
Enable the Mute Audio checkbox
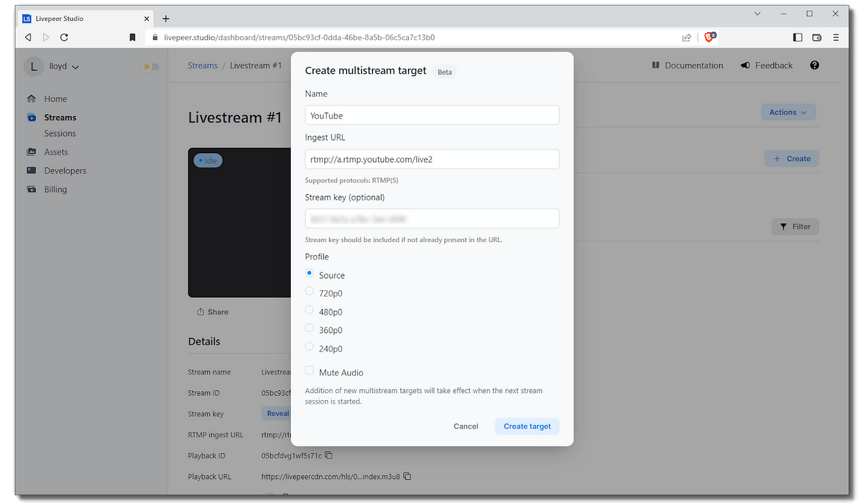point(309,370)
